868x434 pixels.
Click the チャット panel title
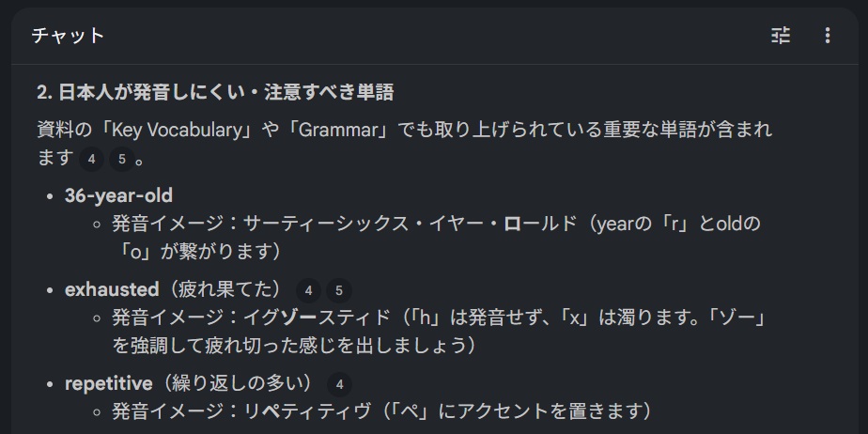point(68,36)
